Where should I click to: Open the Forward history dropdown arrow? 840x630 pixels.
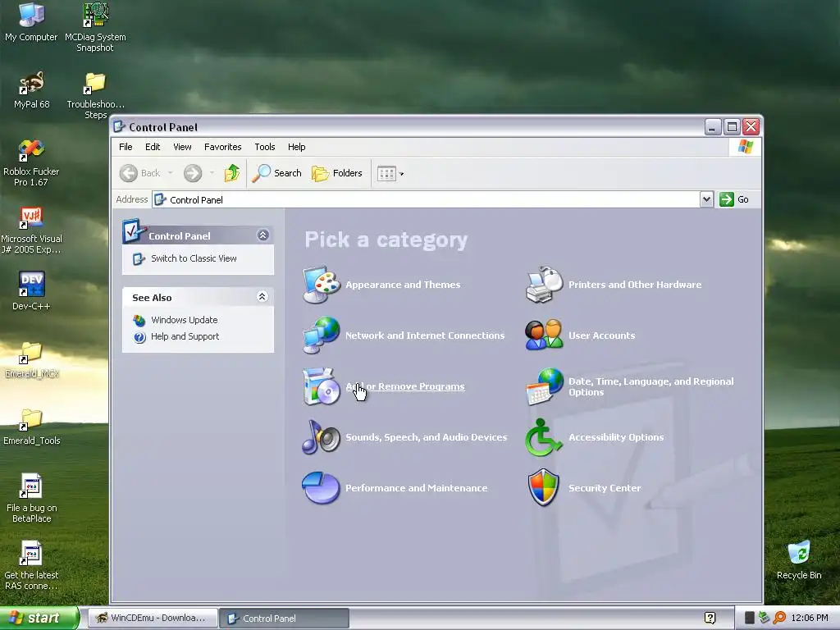[x=212, y=173]
